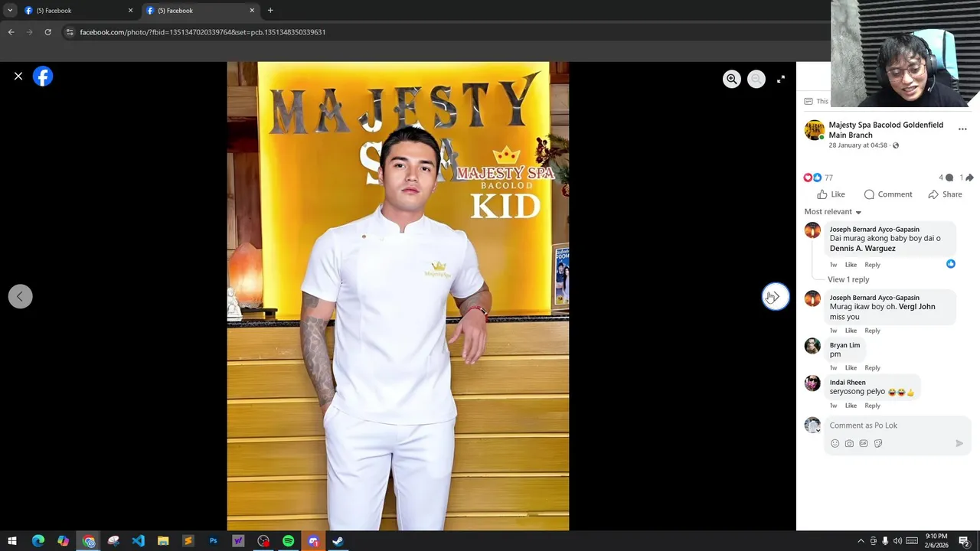Viewport: 980px width, 551px height.
Task: Open Majesty Spa Bacolod Goldenfield Main Branch page
Action: point(886,129)
